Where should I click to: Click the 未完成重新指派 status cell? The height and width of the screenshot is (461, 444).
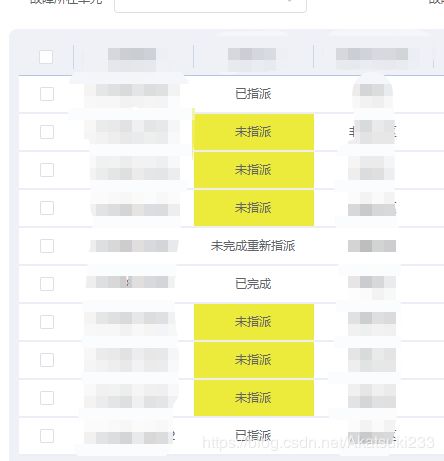pyautogui.click(x=253, y=246)
